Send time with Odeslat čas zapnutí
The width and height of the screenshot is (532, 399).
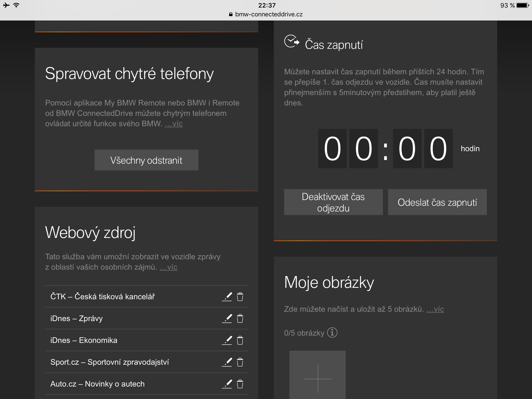(x=437, y=202)
